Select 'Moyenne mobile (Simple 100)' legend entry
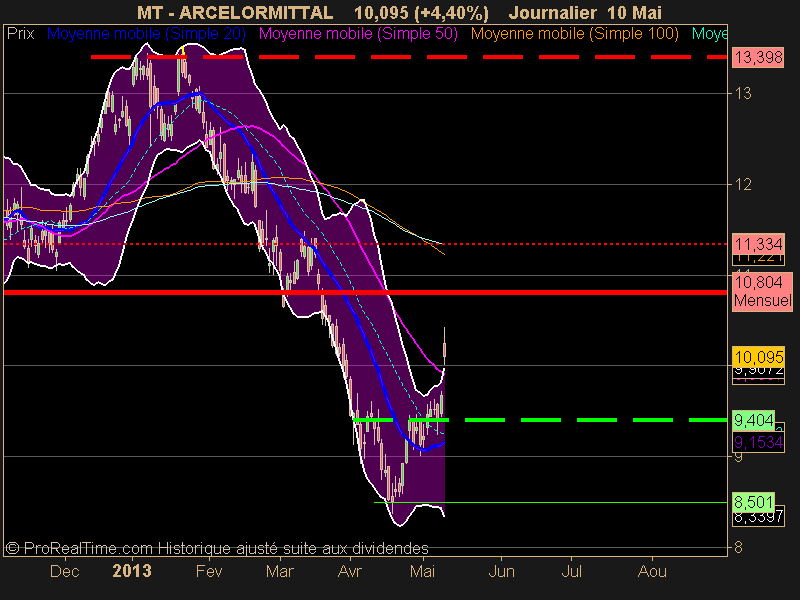Image resolution: width=800 pixels, height=600 pixels. tap(574, 34)
